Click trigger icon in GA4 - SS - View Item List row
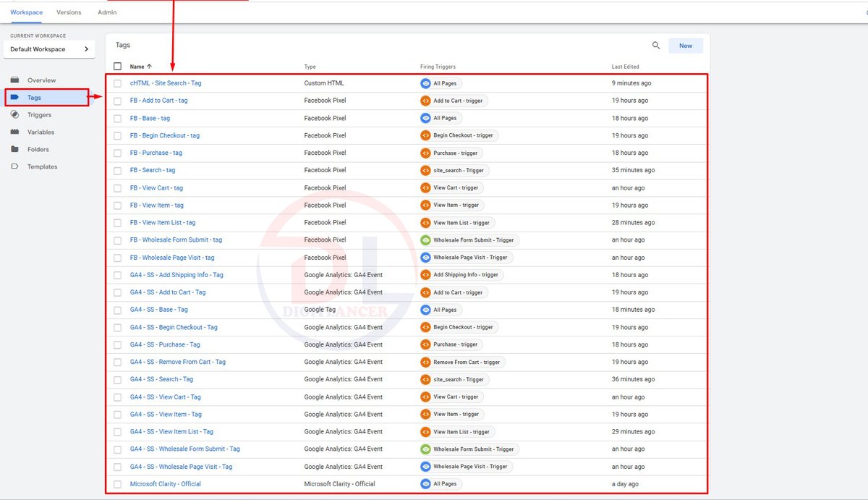 (x=426, y=432)
